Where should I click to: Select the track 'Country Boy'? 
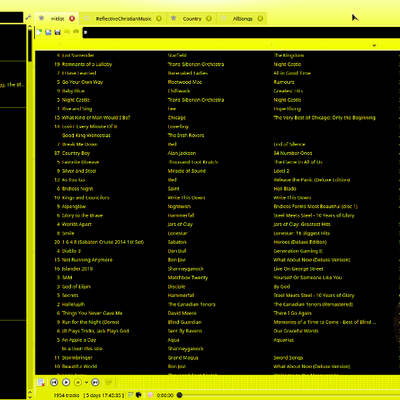(76, 153)
